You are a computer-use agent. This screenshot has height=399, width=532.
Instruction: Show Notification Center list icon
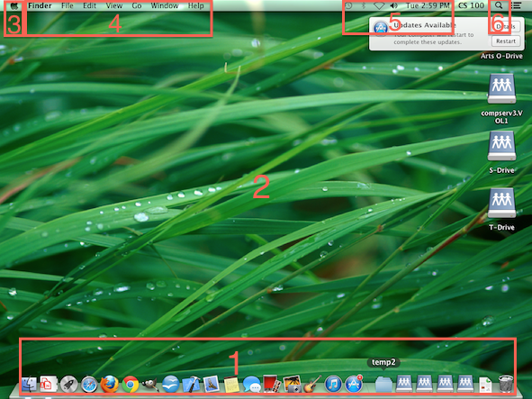[x=517, y=5]
